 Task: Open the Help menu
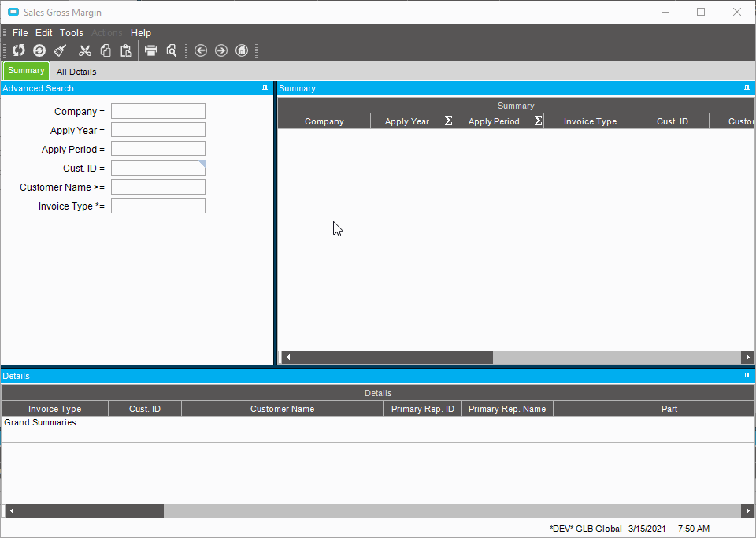pyautogui.click(x=141, y=33)
